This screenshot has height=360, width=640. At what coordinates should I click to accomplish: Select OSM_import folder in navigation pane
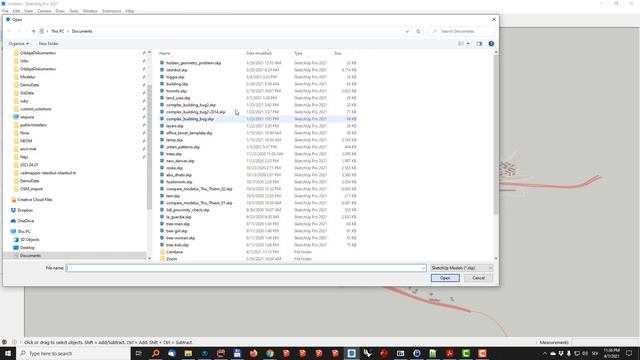[x=31, y=189]
